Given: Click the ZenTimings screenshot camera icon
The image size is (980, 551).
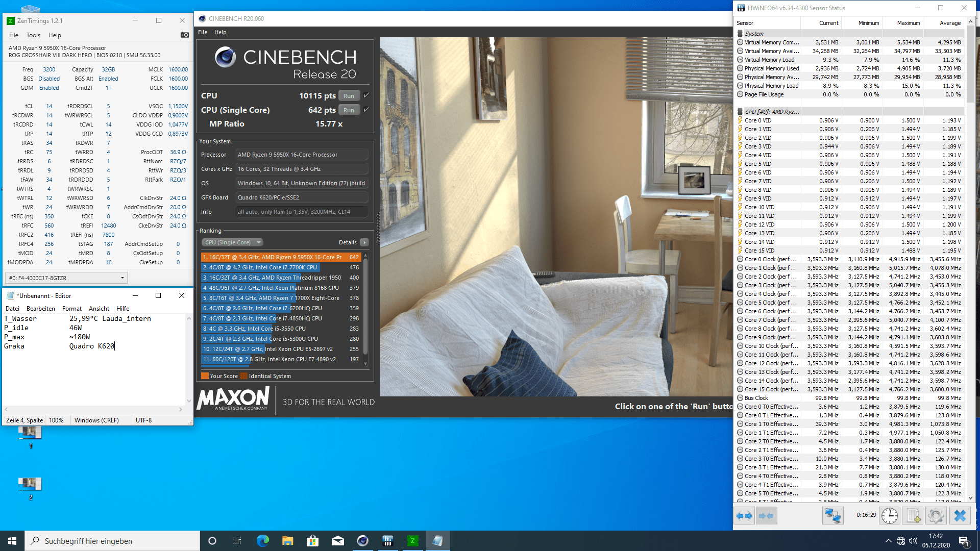Looking at the screenshot, I should tap(185, 35).
